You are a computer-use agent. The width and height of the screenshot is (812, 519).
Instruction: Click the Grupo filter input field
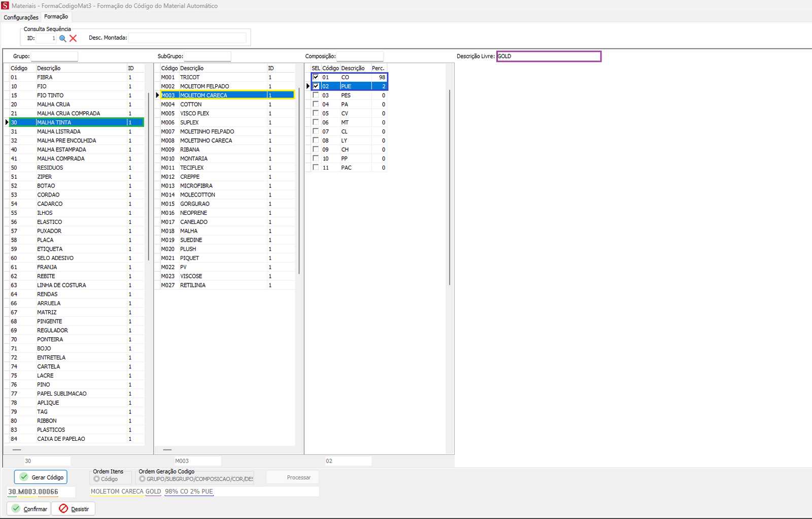pyautogui.click(x=54, y=56)
